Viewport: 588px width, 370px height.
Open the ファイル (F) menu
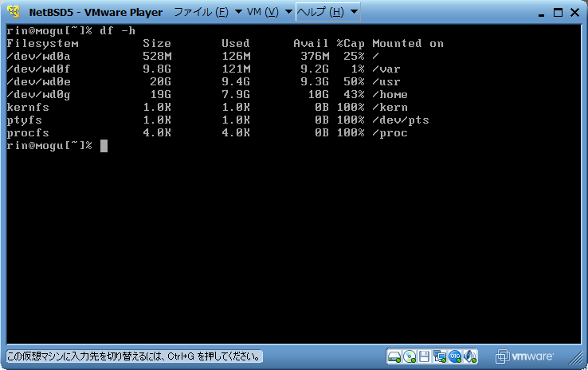click(x=201, y=12)
